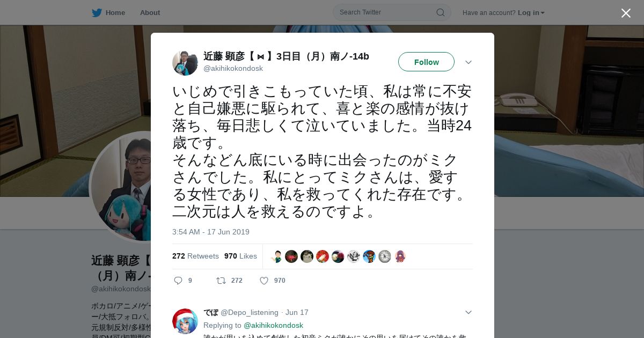Open the Log in dropdown
Viewport: 644px width, 338px height.
coord(531,13)
